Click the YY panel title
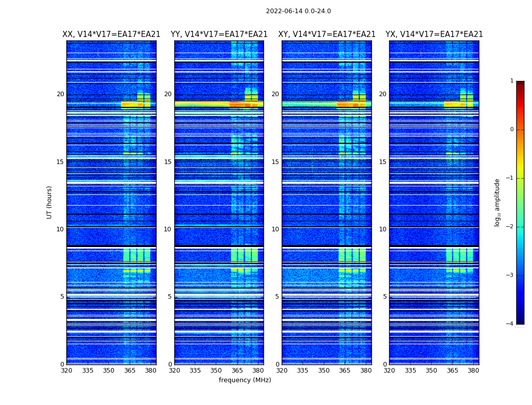This screenshot has width=532, height=405. (x=219, y=34)
